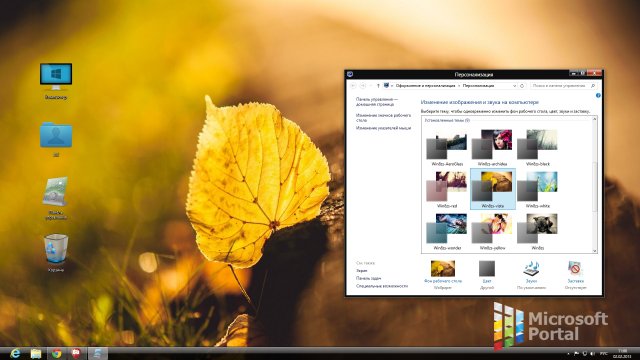Click theme list scrollbar down arrow
The width and height of the screenshot is (640, 360).
594,251
